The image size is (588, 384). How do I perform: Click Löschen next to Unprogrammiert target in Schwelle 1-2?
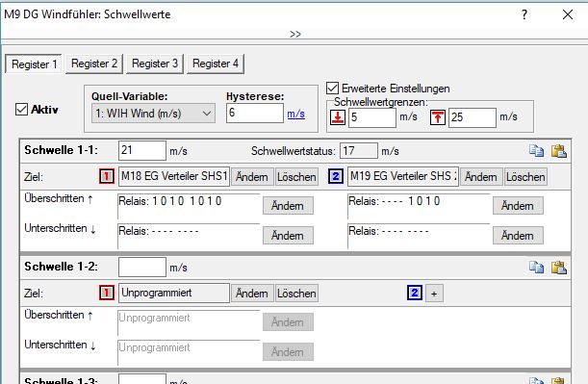296,294
